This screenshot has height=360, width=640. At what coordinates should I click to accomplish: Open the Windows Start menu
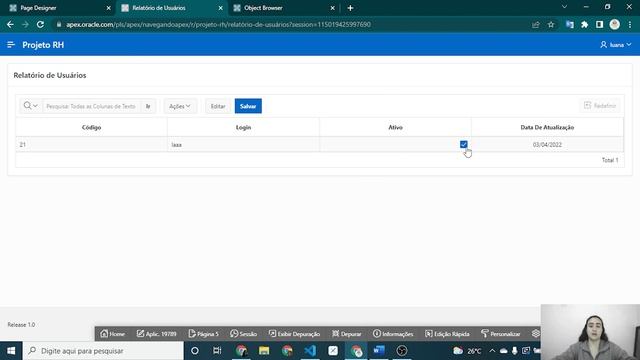coord(11,351)
